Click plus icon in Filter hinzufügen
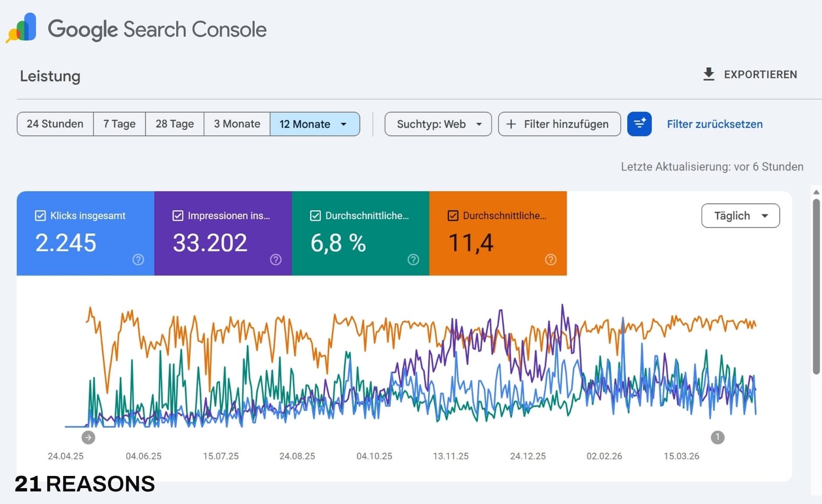The image size is (822, 504). point(511,124)
